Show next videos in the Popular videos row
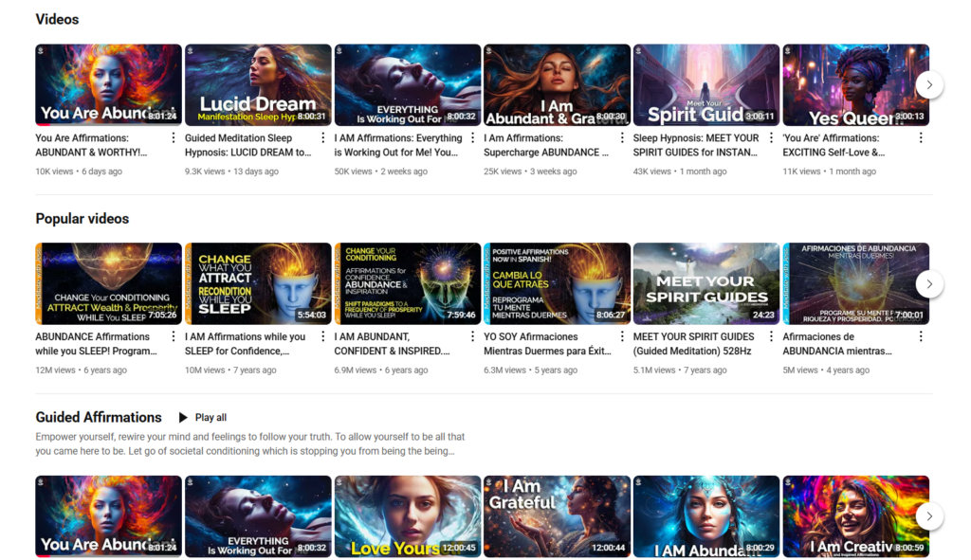971x560 pixels. pos(929,284)
